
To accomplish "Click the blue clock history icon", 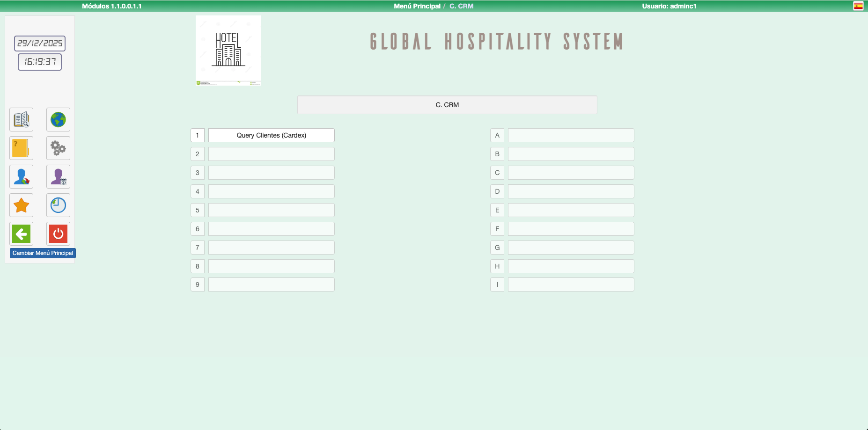I will 58,205.
